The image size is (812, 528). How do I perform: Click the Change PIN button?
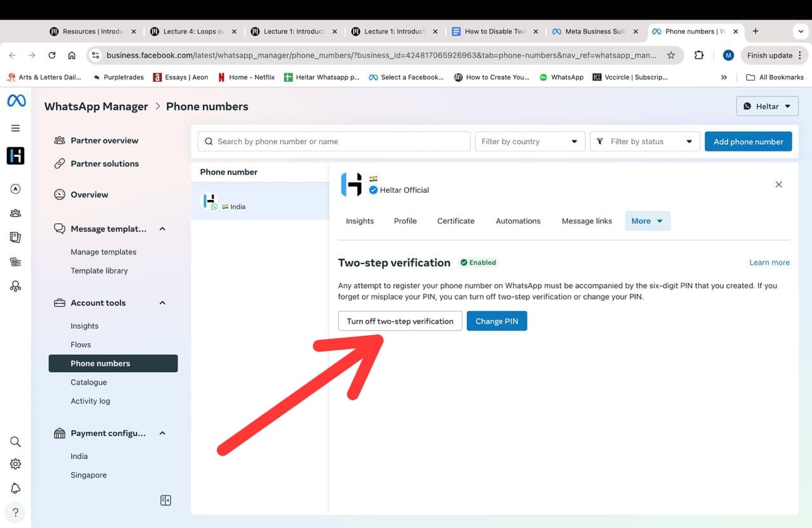click(497, 321)
